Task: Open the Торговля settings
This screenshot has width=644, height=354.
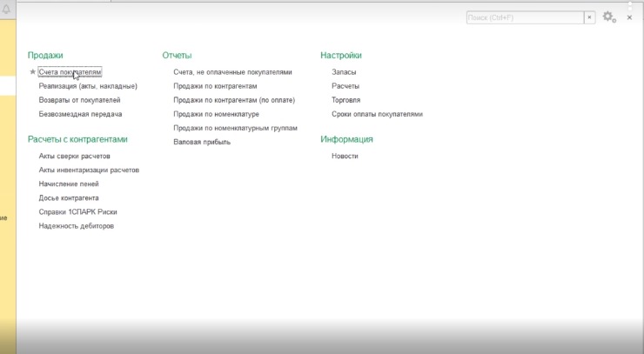Action: [x=345, y=100]
